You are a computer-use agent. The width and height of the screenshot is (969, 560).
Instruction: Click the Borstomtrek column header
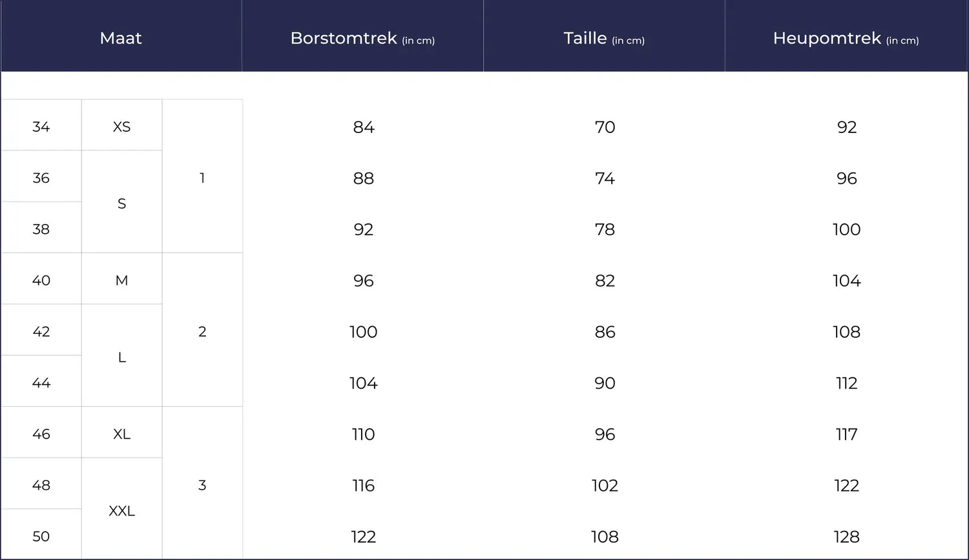pos(362,38)
